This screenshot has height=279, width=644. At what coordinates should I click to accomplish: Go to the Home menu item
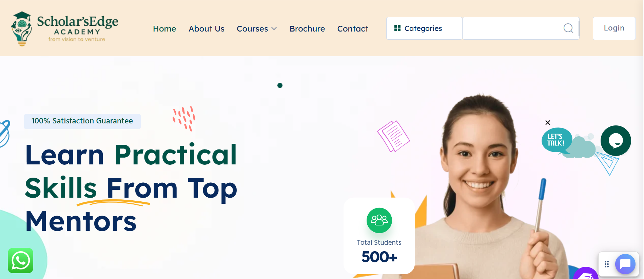point(164,29)
